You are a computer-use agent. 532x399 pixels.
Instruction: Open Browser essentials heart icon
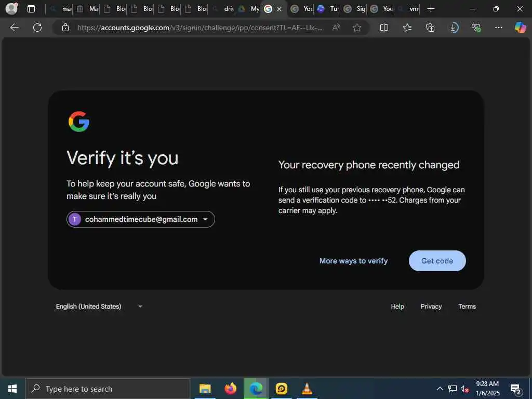click(x=476, y=28)
